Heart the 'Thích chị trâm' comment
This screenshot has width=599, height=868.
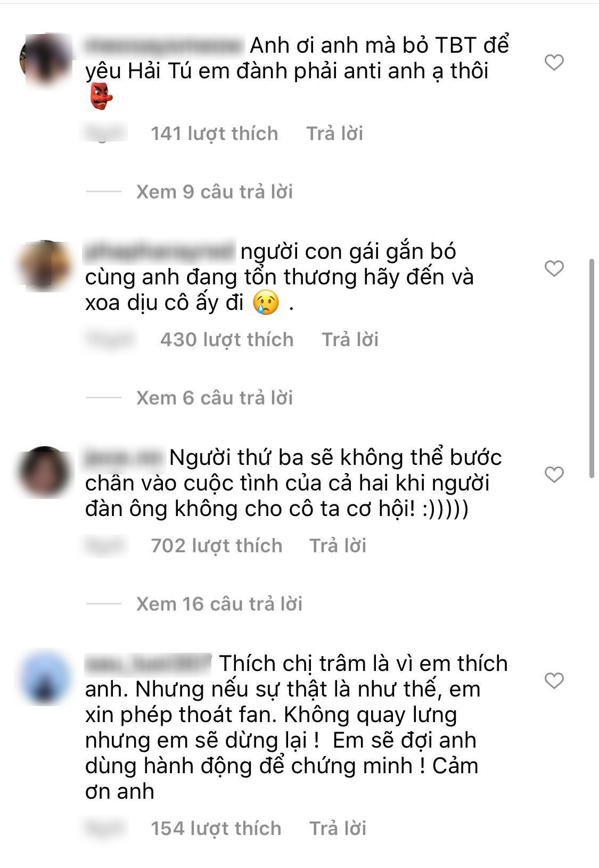coord(554,680)
